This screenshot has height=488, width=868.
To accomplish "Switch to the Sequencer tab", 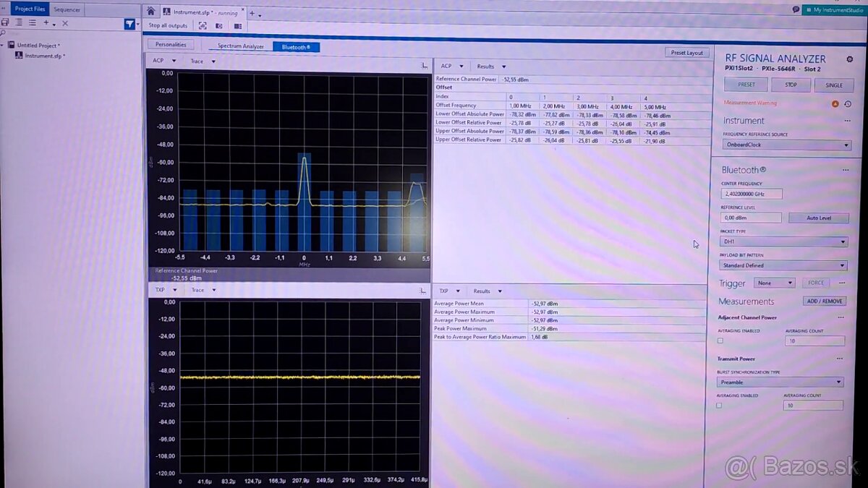I will 67,9.
